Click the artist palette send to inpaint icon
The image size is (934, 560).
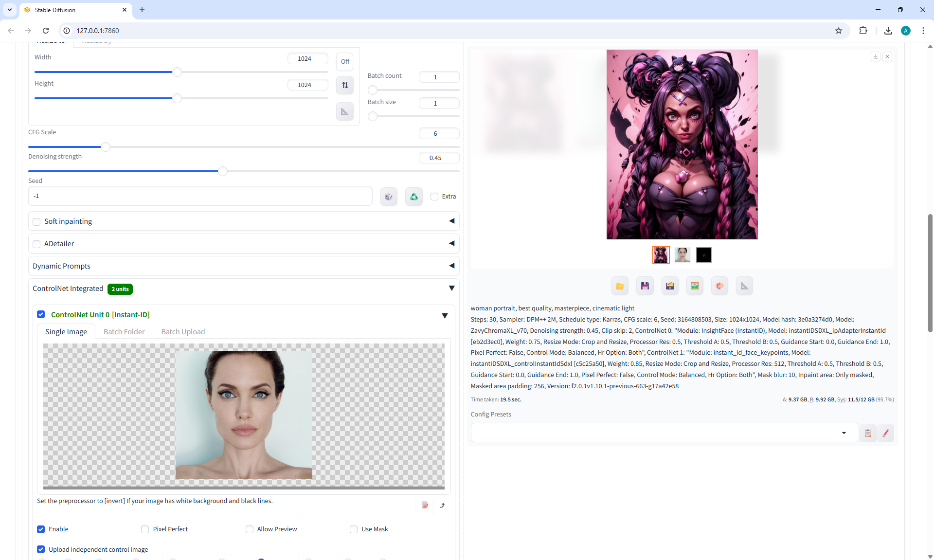[x=719, y=286]
